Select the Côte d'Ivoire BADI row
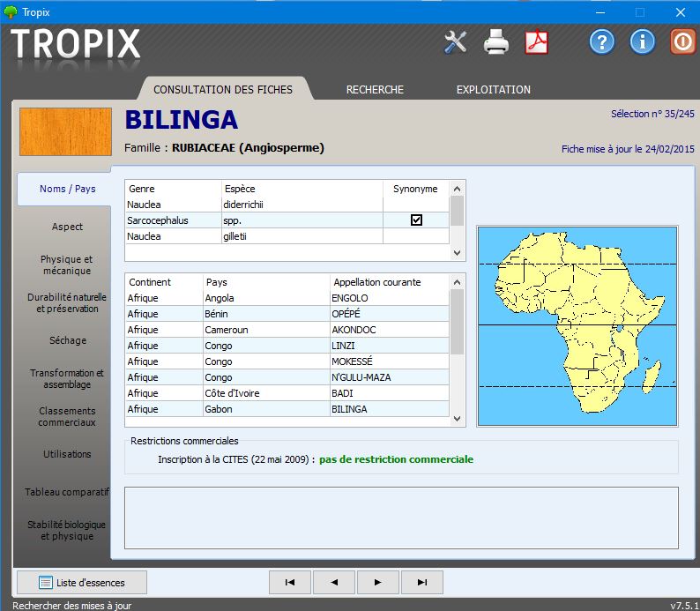Screen dimensions: 700x611 click(x=287, y=393)
